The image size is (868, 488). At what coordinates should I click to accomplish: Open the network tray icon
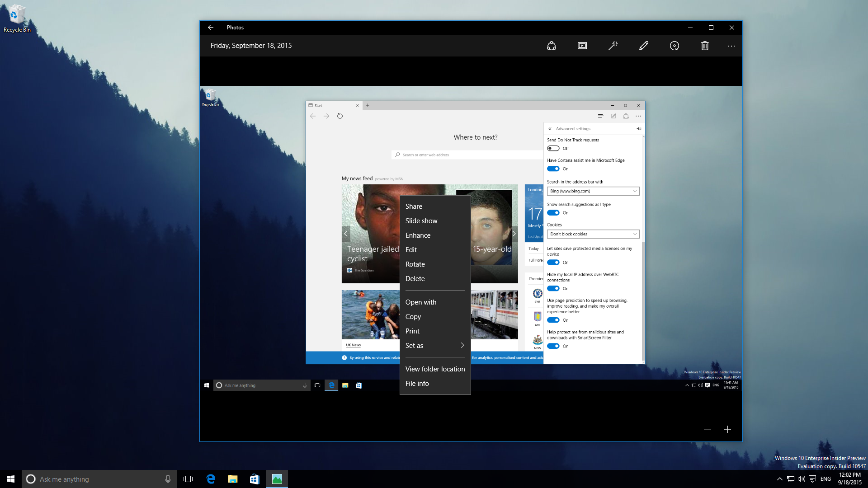[790, 479]
